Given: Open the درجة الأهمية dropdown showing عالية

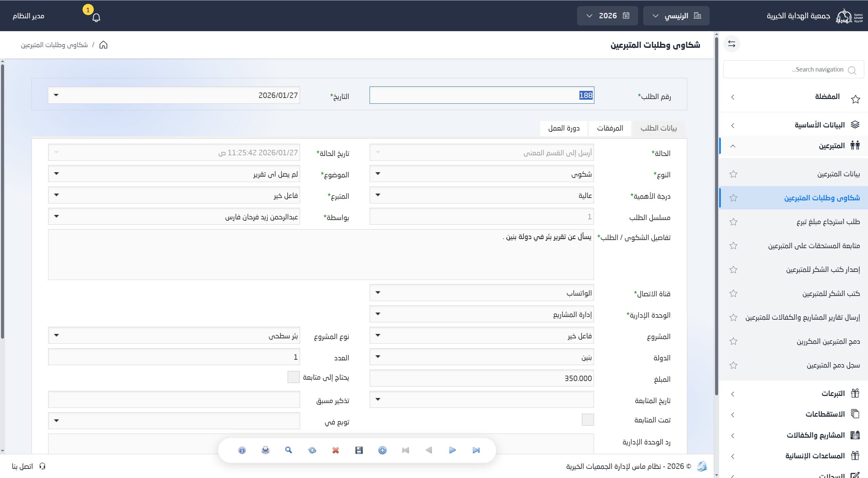Looking at the screenshot, I should click(x=481, y=195).
